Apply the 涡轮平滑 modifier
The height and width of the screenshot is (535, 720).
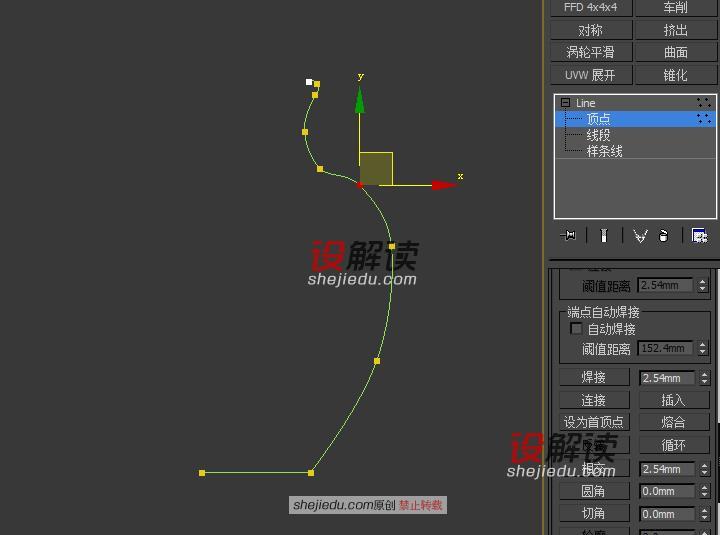point(591,52)
